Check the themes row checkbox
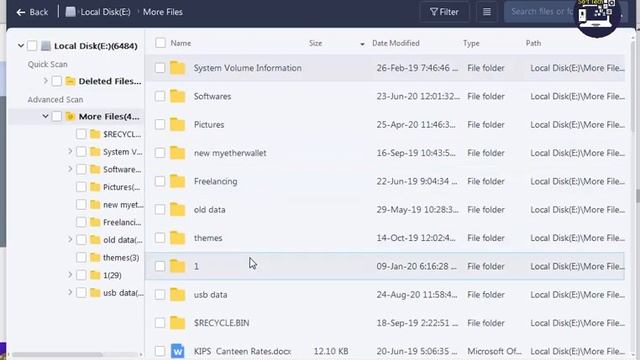640x360 pixels. [x=160, y=238]
